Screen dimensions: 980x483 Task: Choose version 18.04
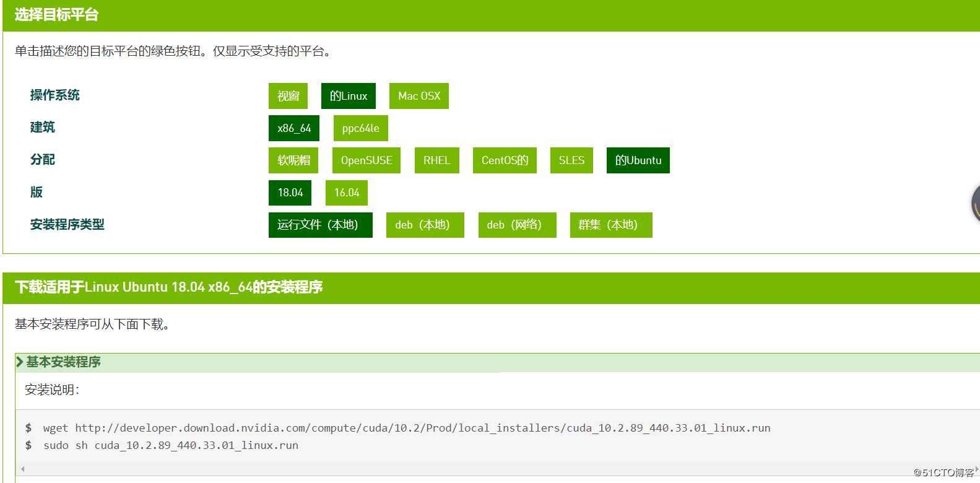pos(290,193)
